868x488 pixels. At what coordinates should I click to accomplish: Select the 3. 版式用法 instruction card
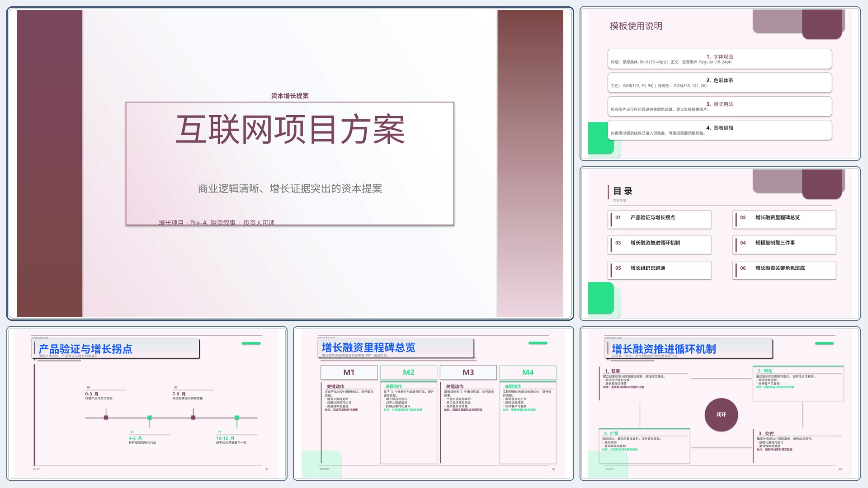pyautogui.click(x=720, y=107)
